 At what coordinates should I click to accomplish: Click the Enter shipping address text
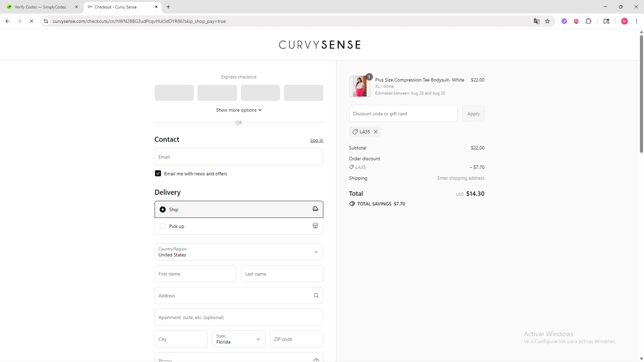click(x=461, y=178)
